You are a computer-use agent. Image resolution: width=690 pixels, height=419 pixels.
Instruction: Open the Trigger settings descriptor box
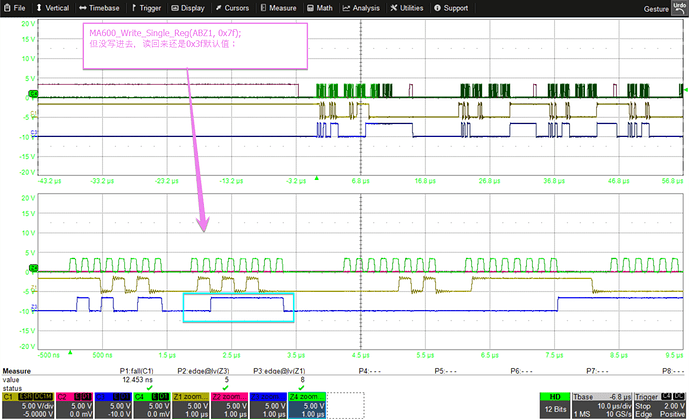click(x=657, y=404)
